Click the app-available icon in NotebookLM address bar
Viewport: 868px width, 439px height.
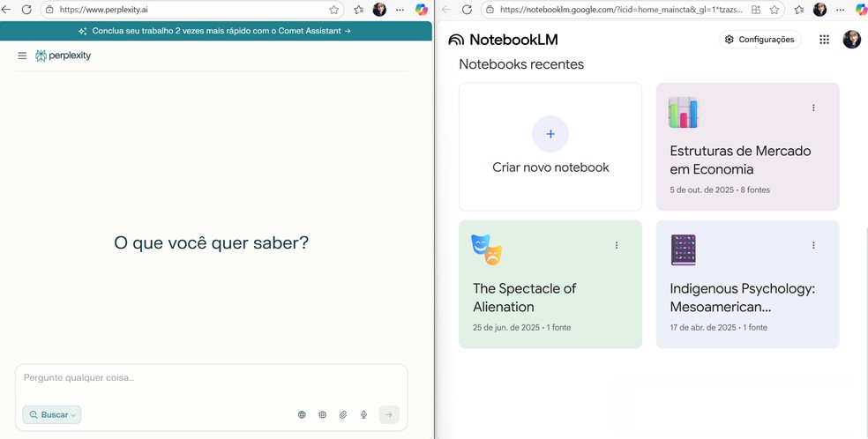[x=756, y=10]
